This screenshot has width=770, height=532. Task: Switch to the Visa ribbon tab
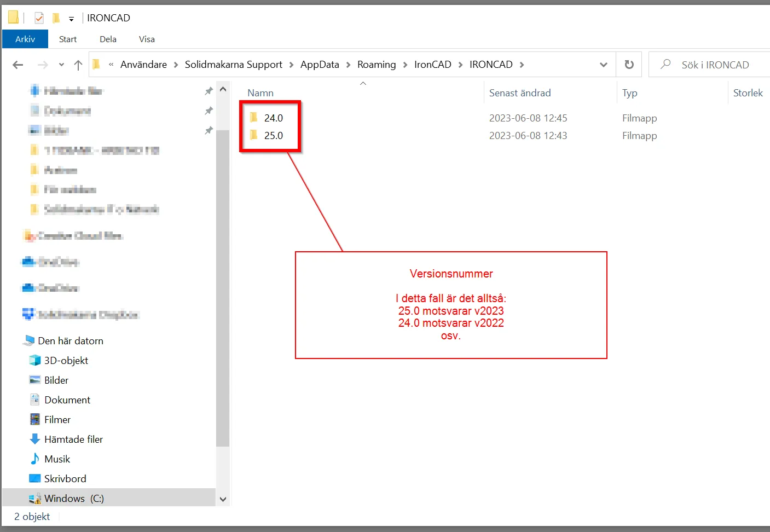146,39
